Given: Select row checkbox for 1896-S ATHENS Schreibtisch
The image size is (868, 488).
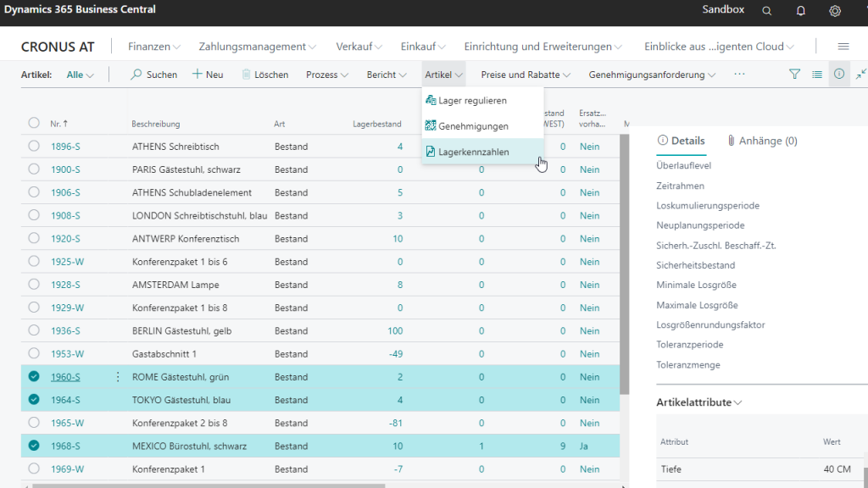Looking at the screenshot, I should click(x=34, y=147).
